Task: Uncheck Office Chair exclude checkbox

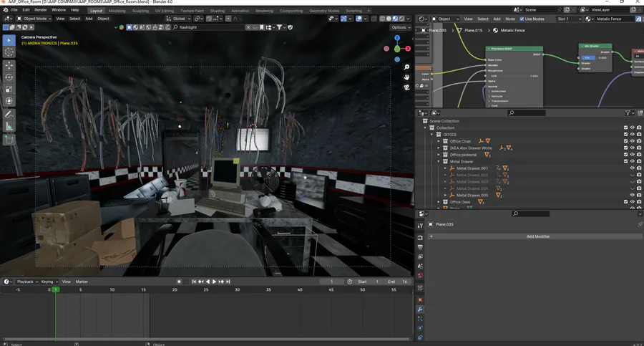Action: 625,141
